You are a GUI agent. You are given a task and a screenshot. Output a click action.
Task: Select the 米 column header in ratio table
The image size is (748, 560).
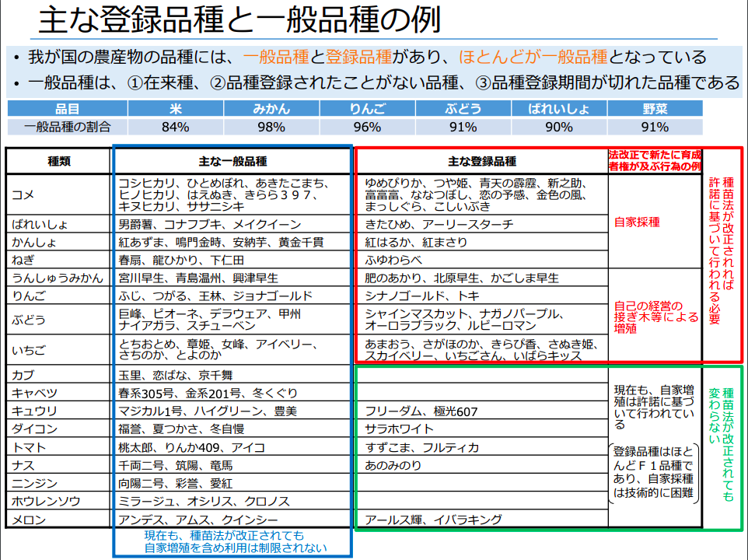coord(175,109)
